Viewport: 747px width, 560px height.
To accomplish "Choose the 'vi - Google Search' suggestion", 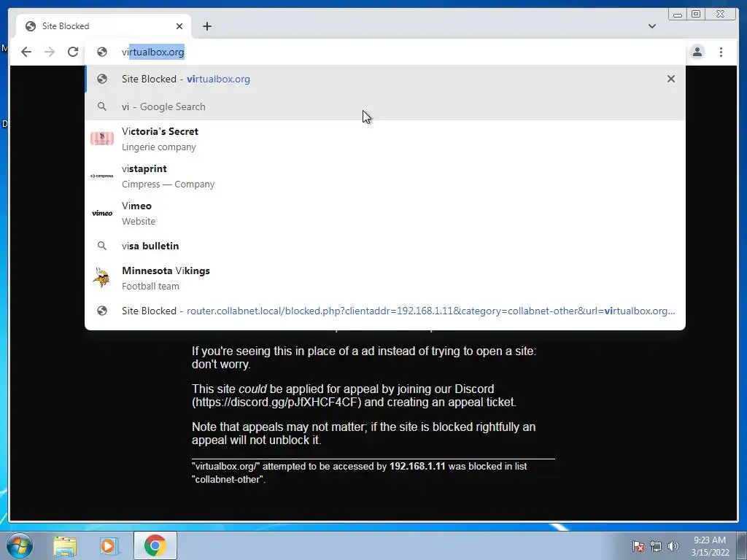I will coord(385,106).
